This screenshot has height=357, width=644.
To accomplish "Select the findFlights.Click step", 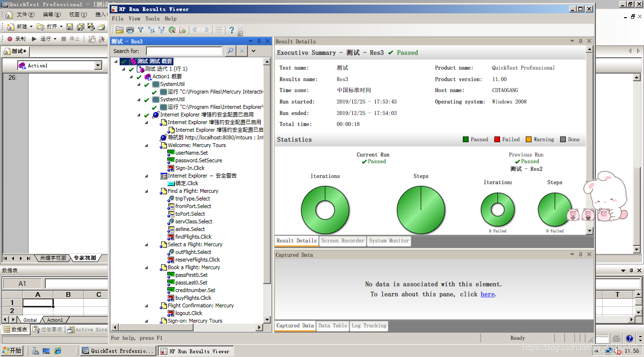I will pyautogui.click(x=193, y=237).
